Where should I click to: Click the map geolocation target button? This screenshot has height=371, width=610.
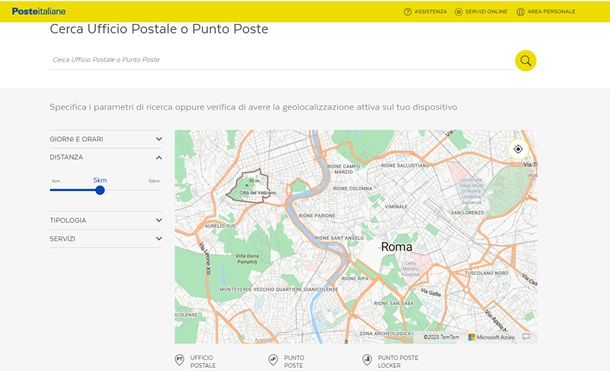click(x=518, y=149)
